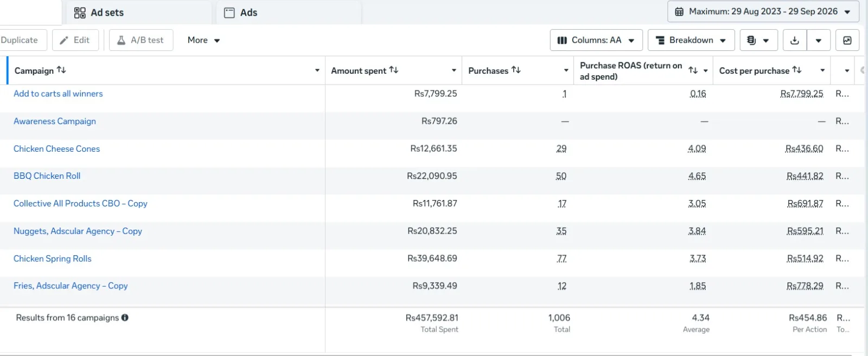Click the Edit button
Viewport: 868px width, 356px height.
pos(75,40)
